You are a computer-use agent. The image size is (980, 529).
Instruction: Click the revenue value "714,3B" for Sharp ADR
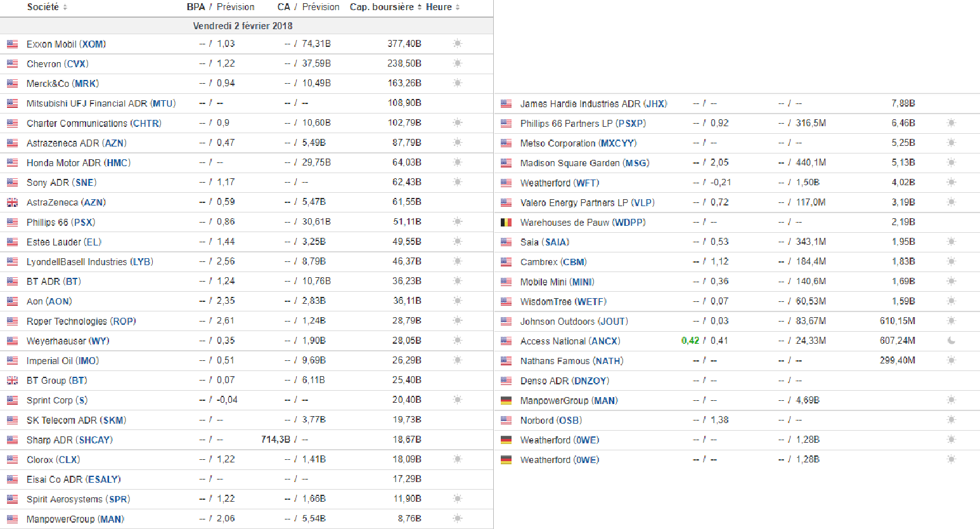[276, 440]
